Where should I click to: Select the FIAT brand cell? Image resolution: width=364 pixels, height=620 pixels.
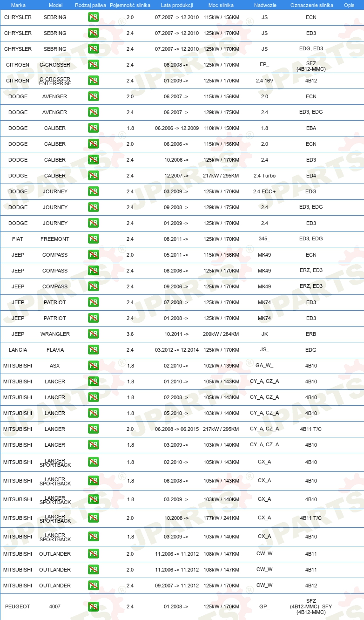coord(18,239)
